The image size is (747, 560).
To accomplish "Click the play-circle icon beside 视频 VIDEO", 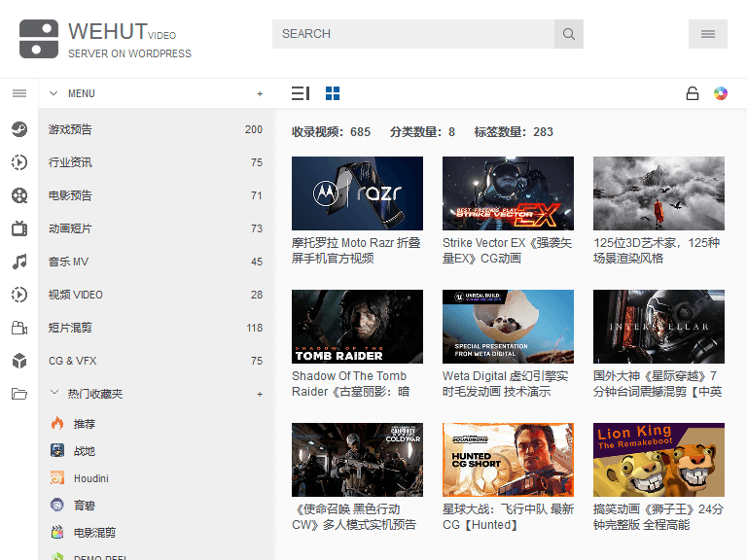I will 19,295.
